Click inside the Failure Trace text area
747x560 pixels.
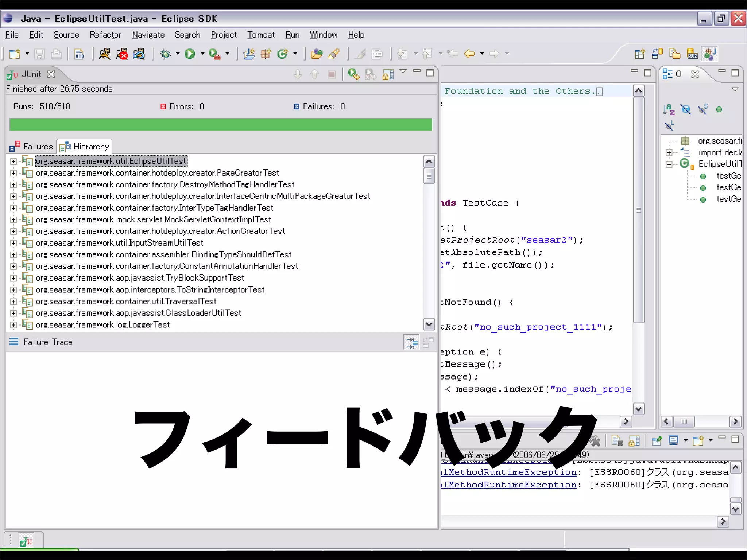(221, 439)
